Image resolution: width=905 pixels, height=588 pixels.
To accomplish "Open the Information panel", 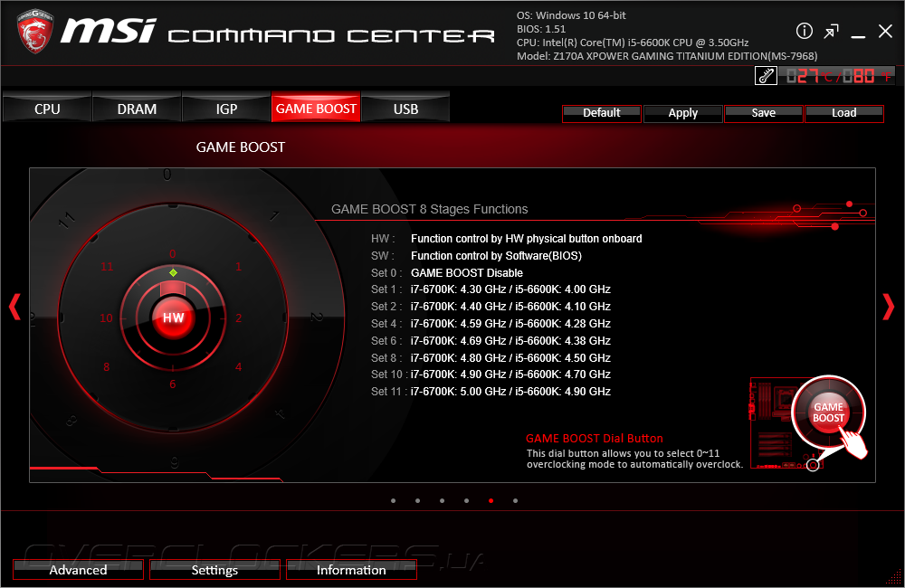I will (351, 570).
